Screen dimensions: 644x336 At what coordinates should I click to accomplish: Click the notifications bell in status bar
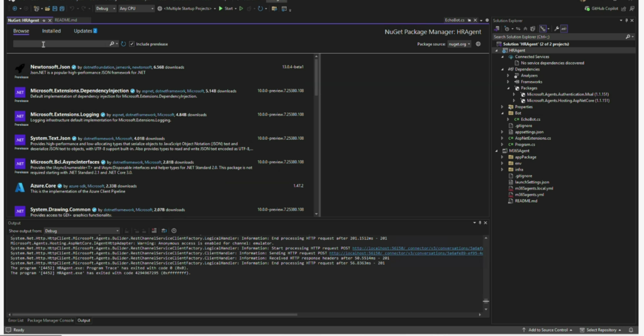(631, 330)
